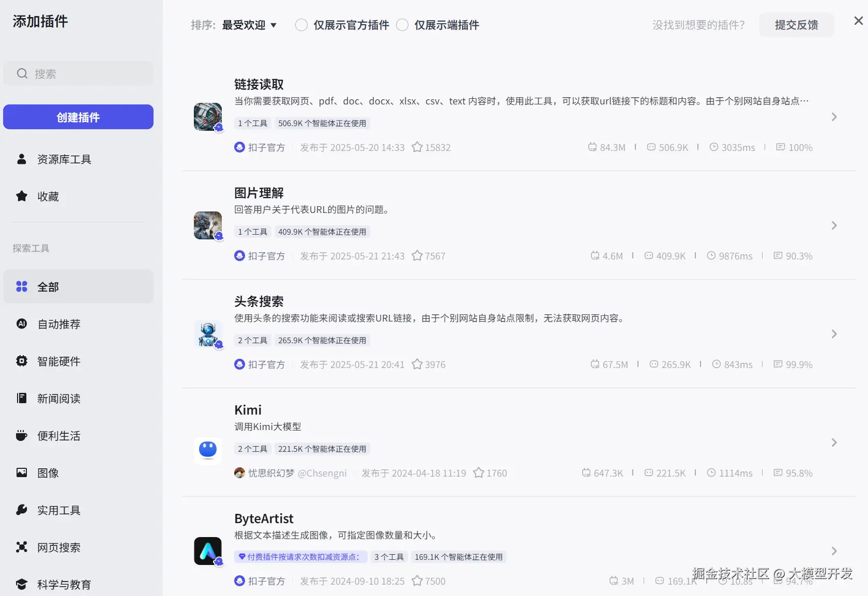
Task: Open the 头条搜索 plugin title
Action: click(259, 301)
